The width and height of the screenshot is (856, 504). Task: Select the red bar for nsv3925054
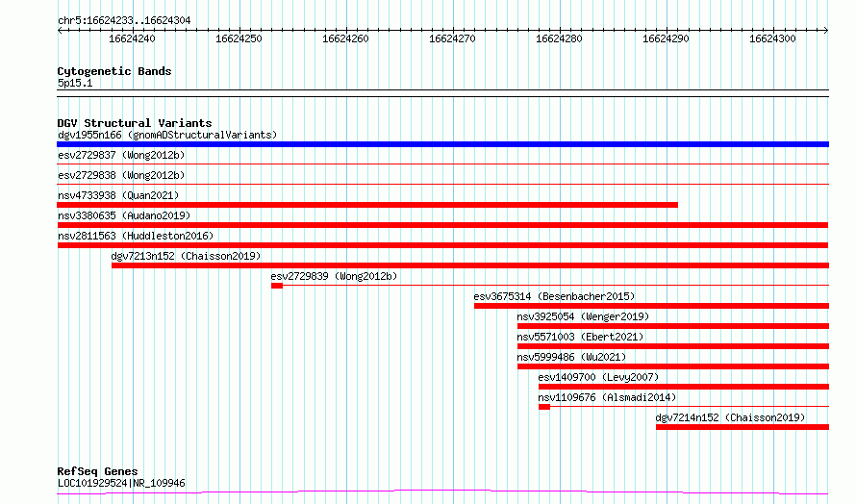click(x=673, y=326)
